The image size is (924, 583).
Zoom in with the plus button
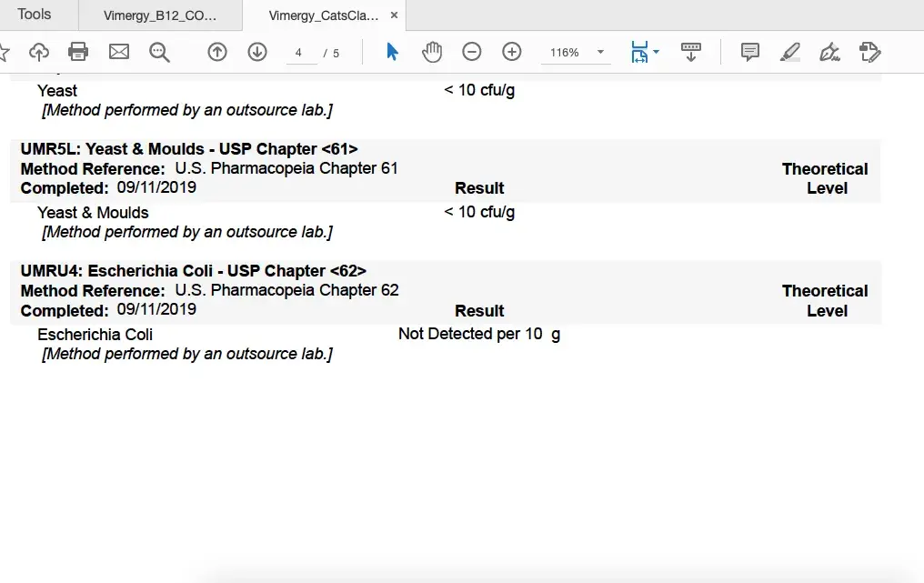pyautogui.click(x=512, y=52)
